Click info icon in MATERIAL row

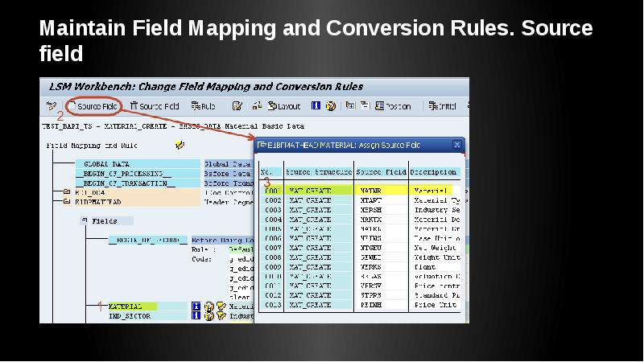coord(196,306)
